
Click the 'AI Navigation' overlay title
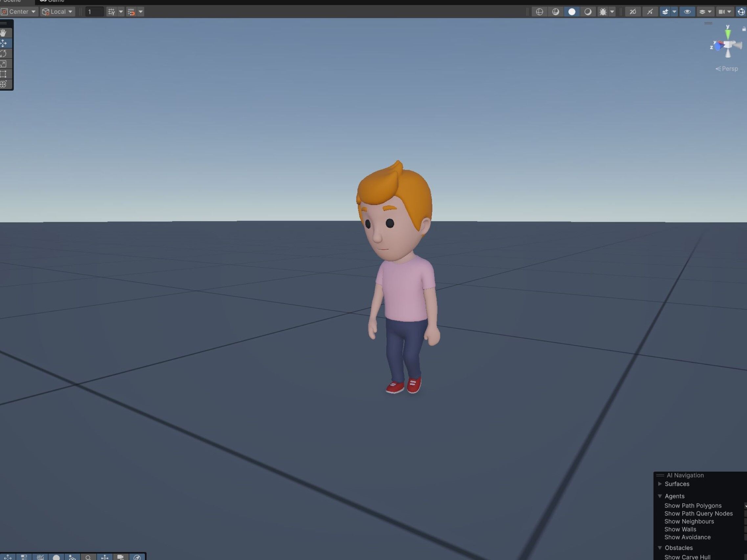[x=685, y=475]
